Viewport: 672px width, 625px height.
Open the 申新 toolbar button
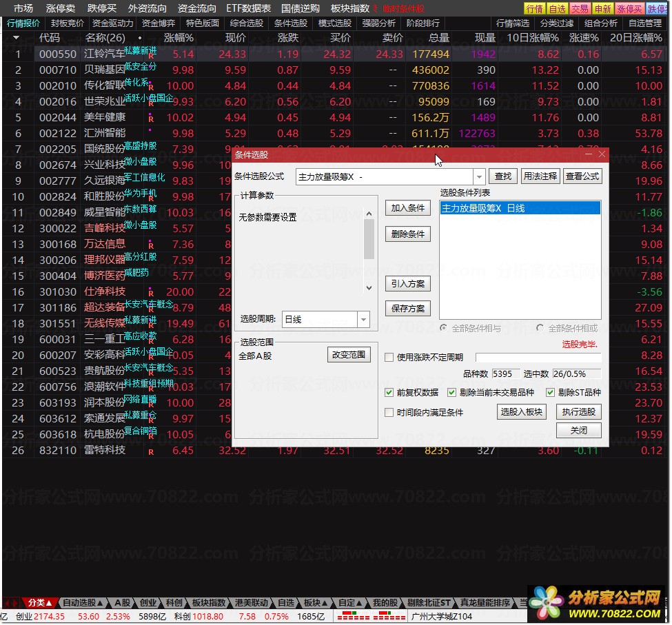pyautogui.click(x=602, y=8)
